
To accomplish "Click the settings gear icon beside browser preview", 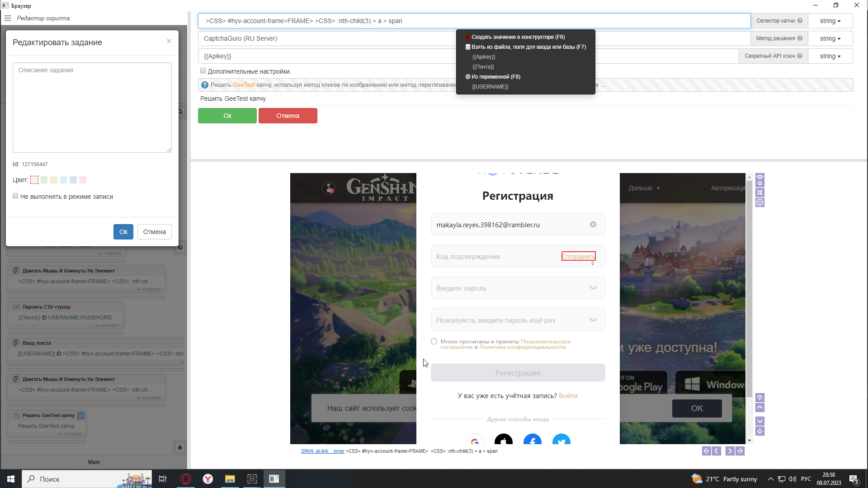I will [x=760, y=202].
